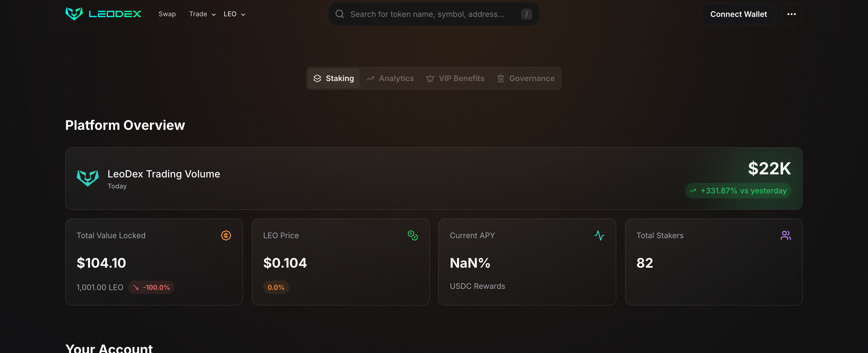Click the orange coin icon on Total Value Locked
The image size is (868, 353).
pyautogui.click(x=226, y=235)
